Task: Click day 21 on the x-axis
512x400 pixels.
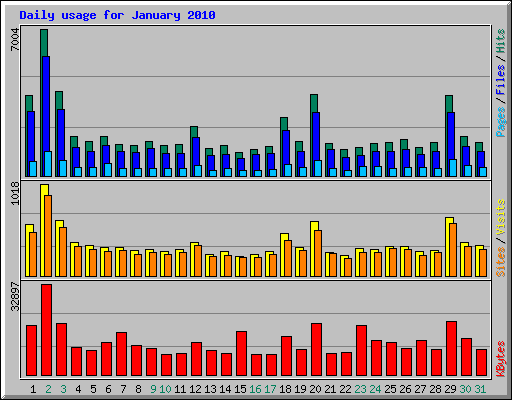Action: pyautogui.click(x=330, y=389)
